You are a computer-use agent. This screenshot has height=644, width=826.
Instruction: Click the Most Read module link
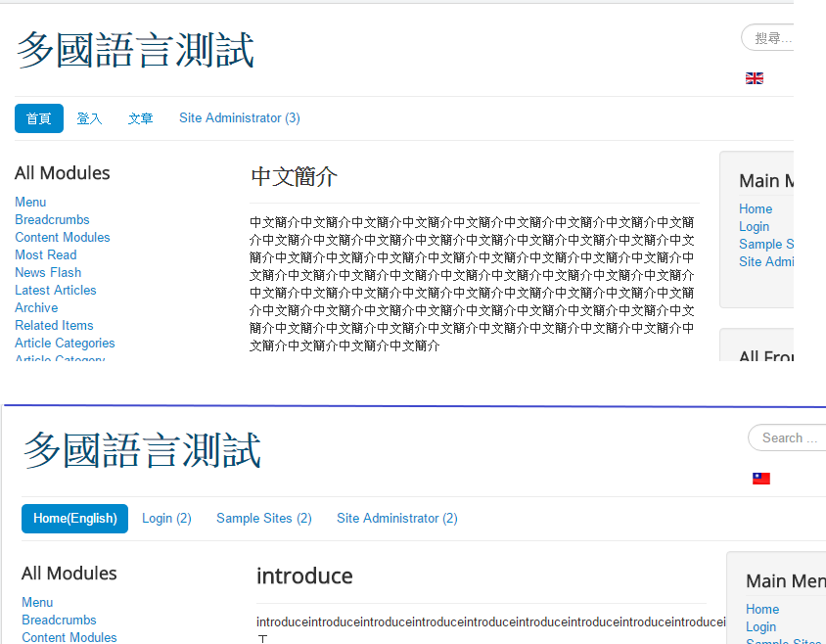pos(45,255)
